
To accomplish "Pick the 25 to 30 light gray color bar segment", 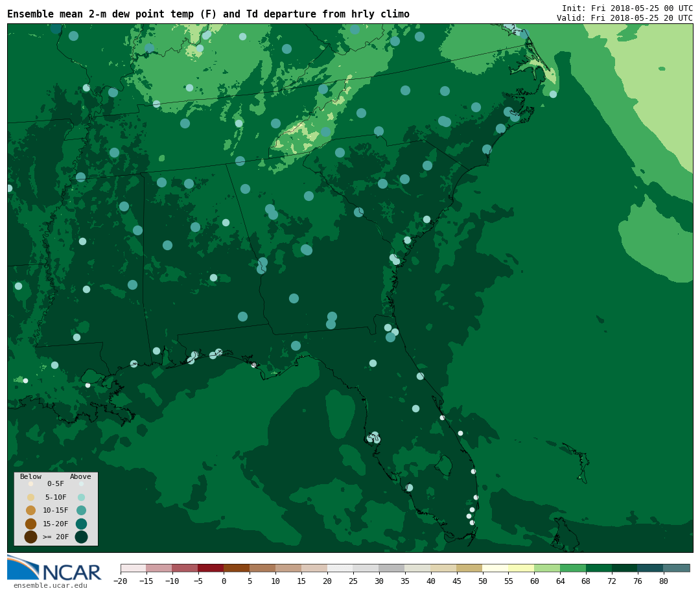I will tap(366, 568).
